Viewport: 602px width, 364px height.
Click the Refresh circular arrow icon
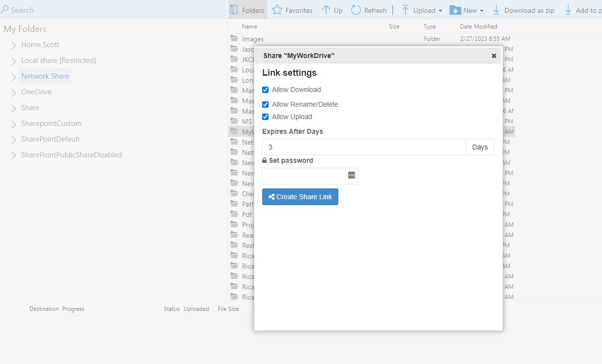(356, 10)
